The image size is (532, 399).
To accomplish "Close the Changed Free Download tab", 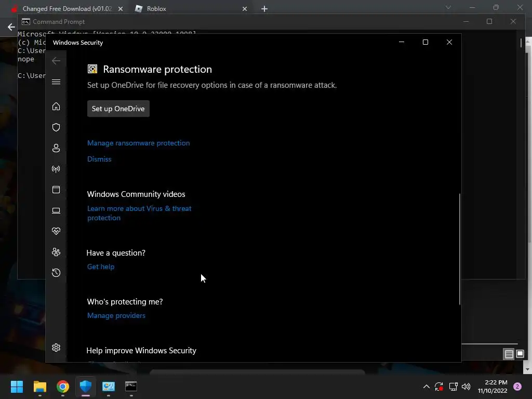I will point(121,9).
